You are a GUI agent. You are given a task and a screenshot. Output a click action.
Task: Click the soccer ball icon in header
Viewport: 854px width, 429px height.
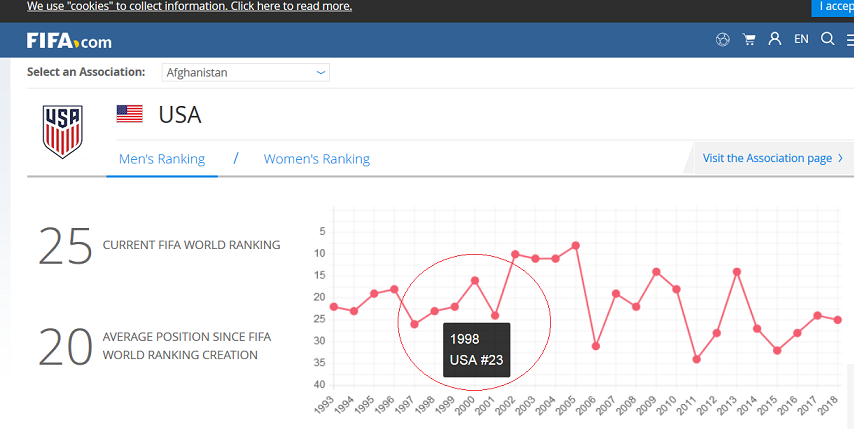(x=723, y=40)
